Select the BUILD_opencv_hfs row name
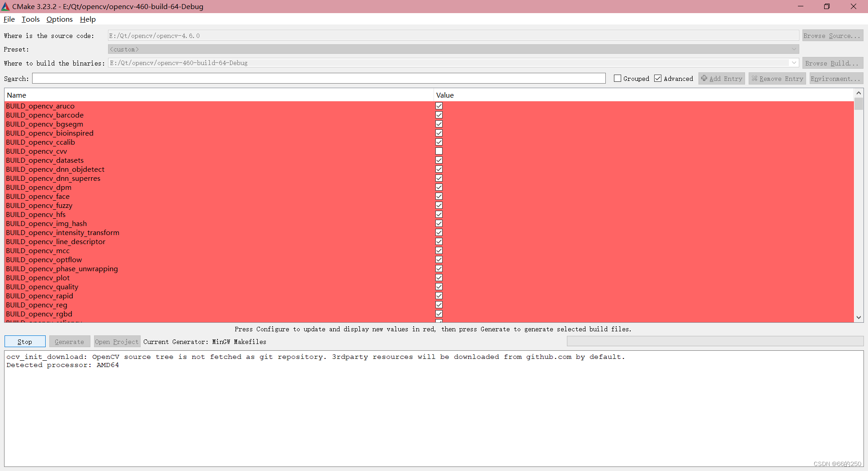 pos(36,214)
